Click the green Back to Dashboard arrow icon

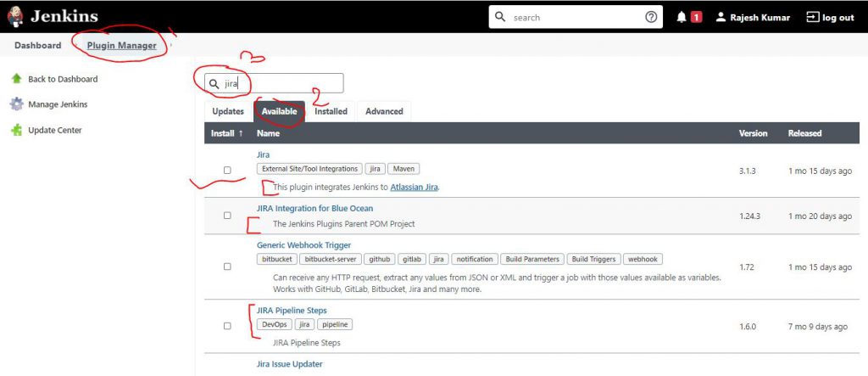[16, 79]
